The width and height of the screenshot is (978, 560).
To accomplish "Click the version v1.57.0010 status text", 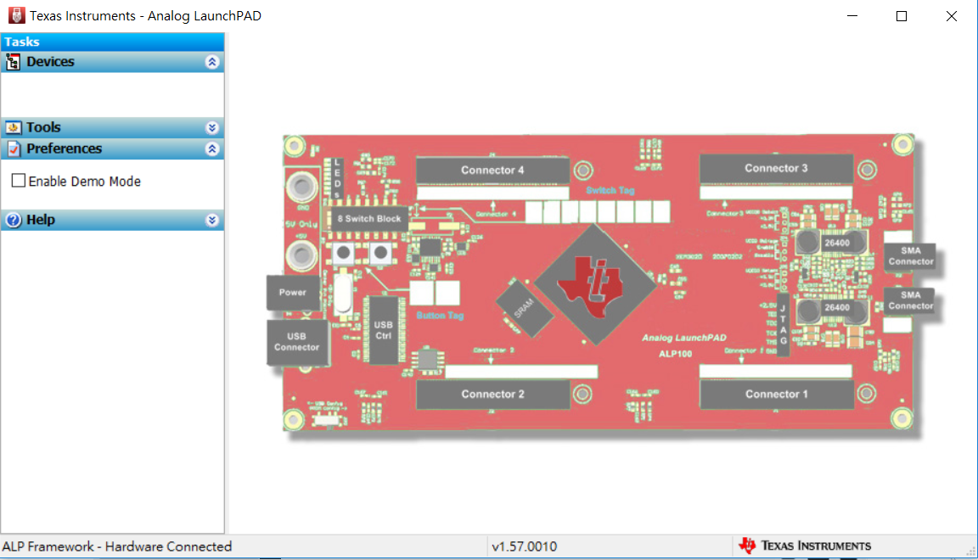I will tap(524, 546).
